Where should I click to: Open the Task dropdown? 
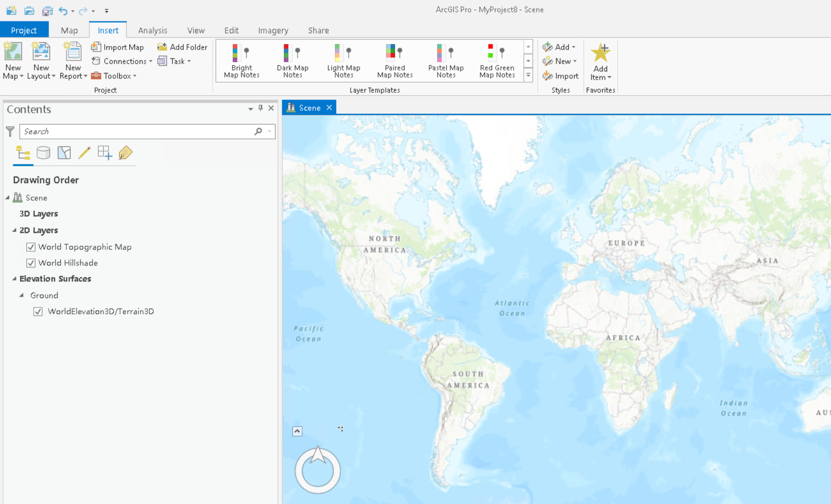click(x=174, y=61)
